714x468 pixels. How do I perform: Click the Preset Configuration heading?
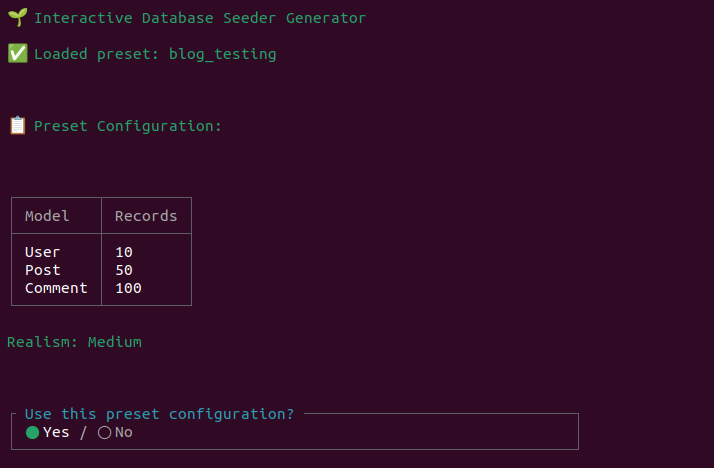pyautogui.click(x=127, y=126)
